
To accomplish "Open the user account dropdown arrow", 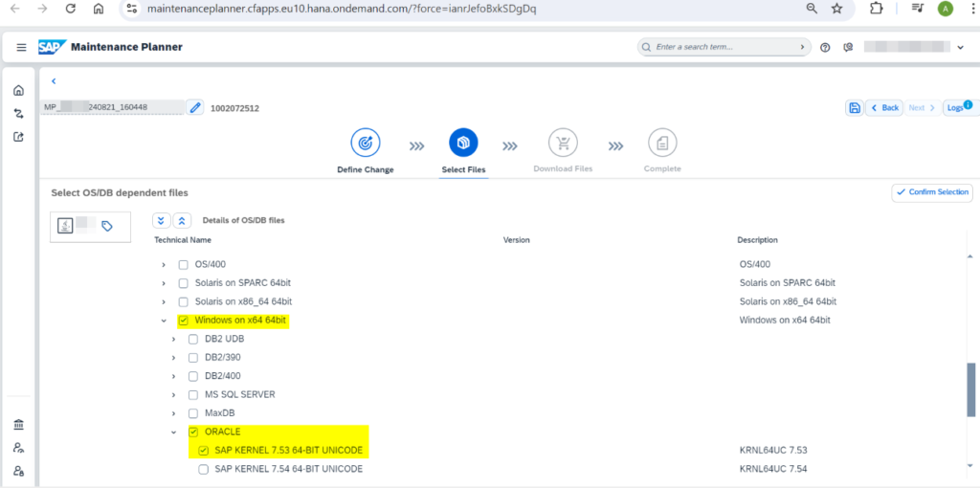I will (x=961, y=48).
